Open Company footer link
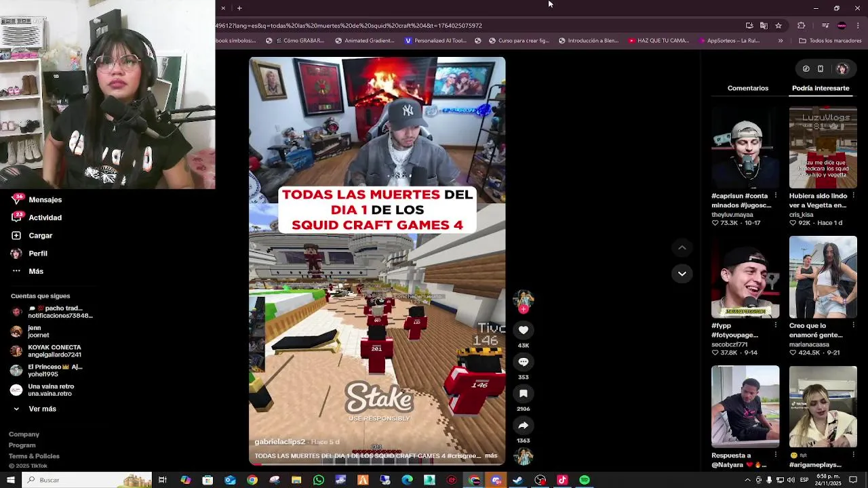 [24, 434]
